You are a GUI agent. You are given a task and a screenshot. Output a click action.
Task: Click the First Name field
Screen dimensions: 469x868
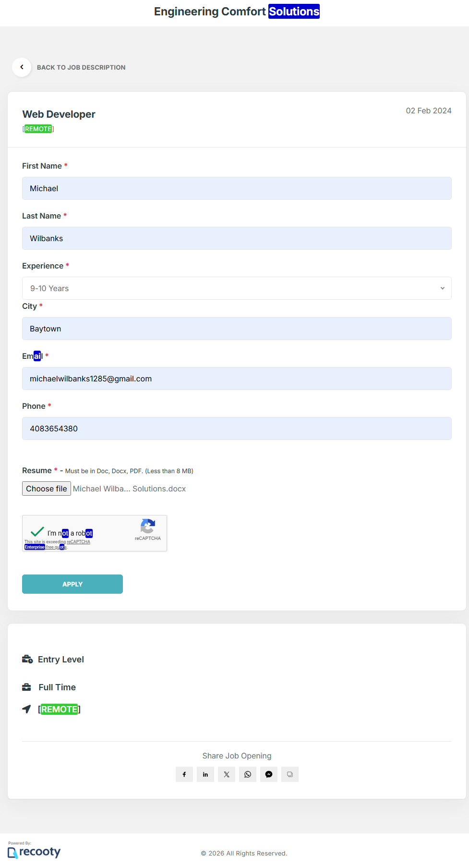point(237,188)
